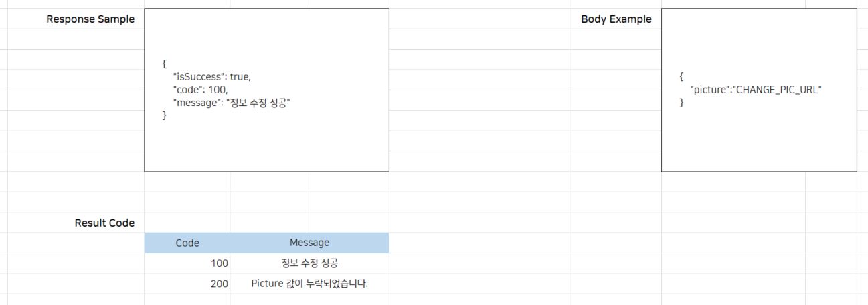Screen dimensions: 868x305
Task: Select the 정보 수정 성공 table message cell
Action: click(x=309, y=263)
